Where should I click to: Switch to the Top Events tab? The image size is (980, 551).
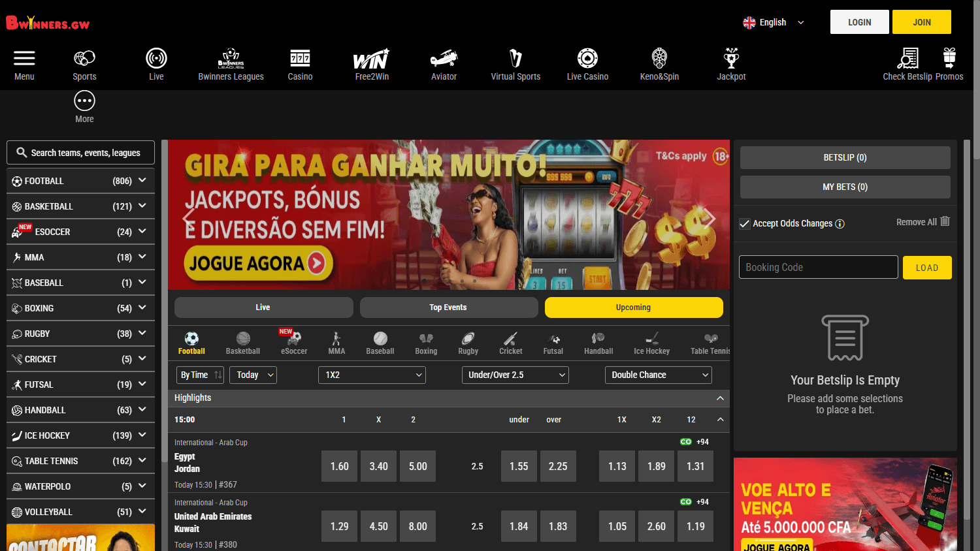pyautogui.click(x=448, y=307)
